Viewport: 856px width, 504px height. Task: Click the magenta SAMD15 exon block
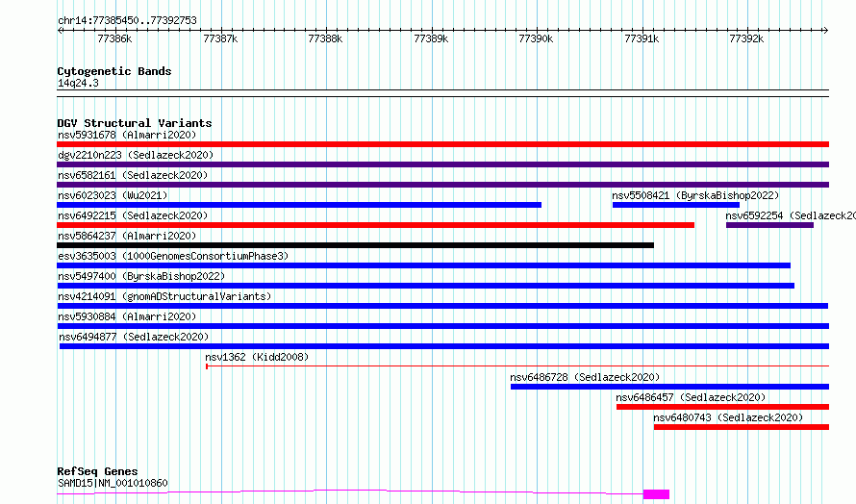[x=656, y=494]
